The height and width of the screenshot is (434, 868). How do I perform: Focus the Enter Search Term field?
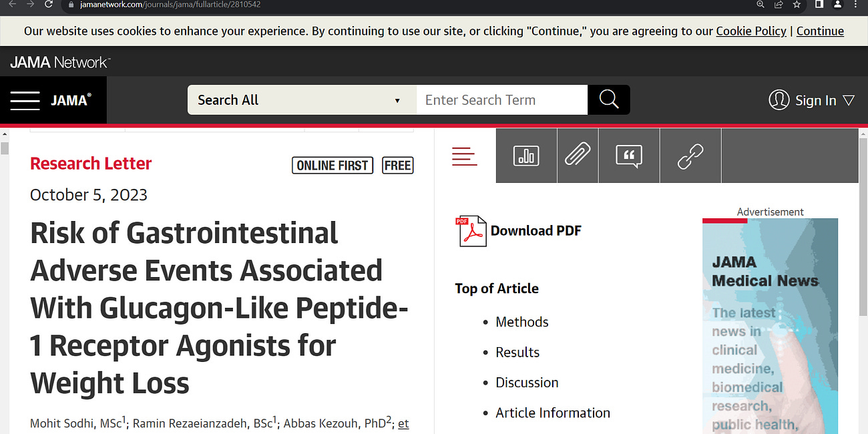(502, 100)
